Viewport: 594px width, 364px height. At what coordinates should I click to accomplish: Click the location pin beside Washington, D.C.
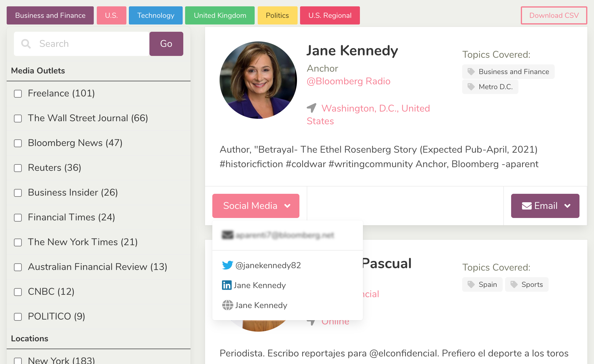(312, 108)
